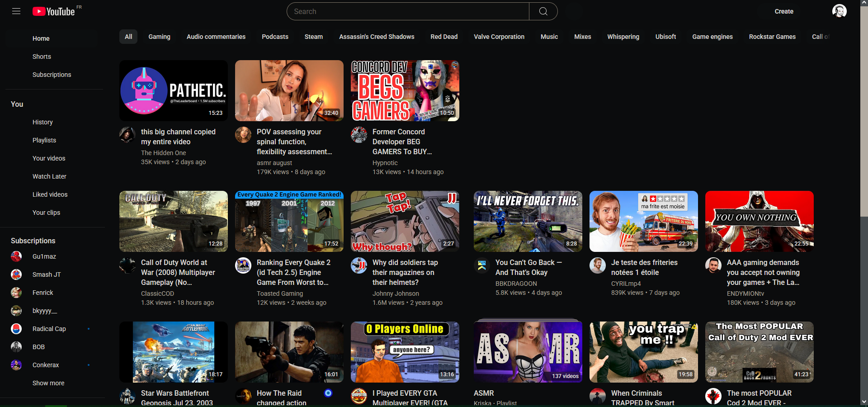
Task: Open Gu1maz channel avatar in subscriptions
Action: 16,256
